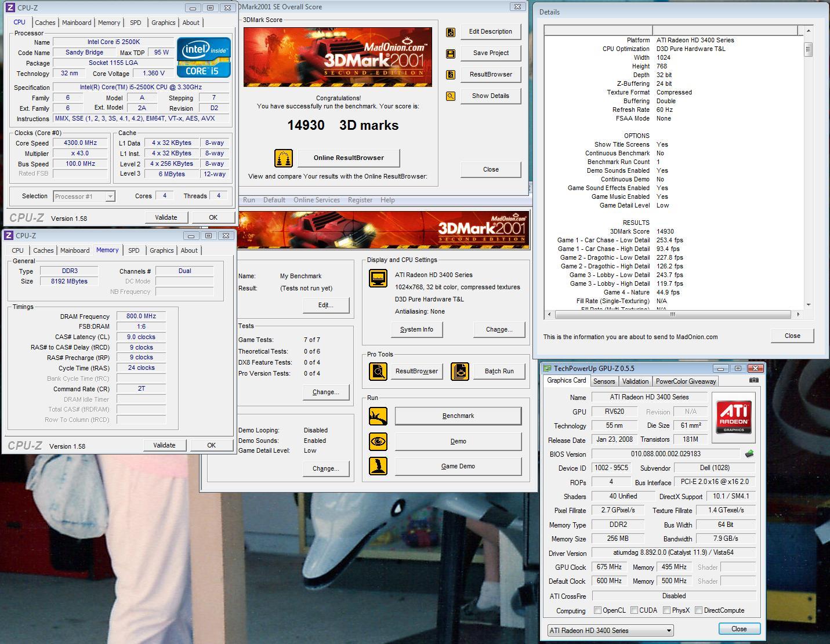Click Change button in Display and CPU Settings

tap(499, 329)
